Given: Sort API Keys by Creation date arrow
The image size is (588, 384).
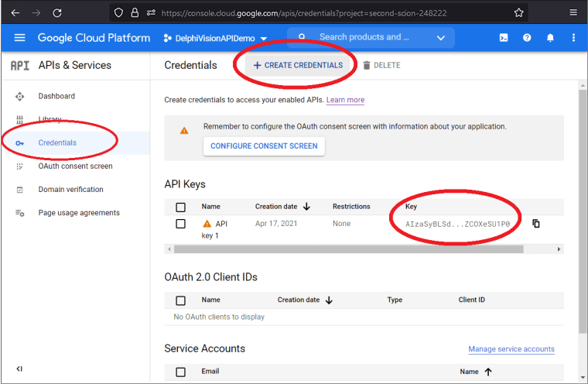Looking at the screenshot, I should (306, 207).
